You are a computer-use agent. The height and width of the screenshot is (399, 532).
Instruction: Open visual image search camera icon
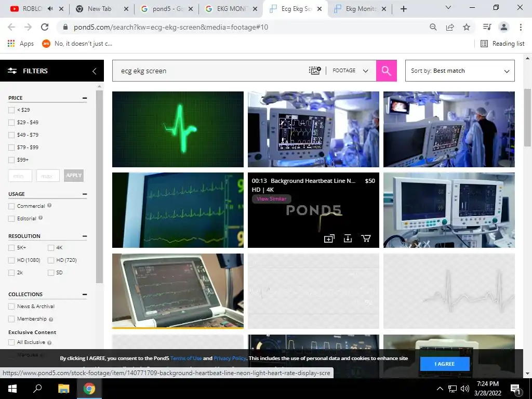coord(314,71)
